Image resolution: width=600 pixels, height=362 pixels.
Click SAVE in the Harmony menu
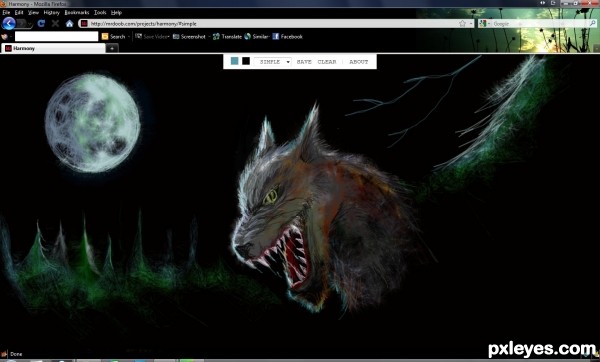pos(304,62)
